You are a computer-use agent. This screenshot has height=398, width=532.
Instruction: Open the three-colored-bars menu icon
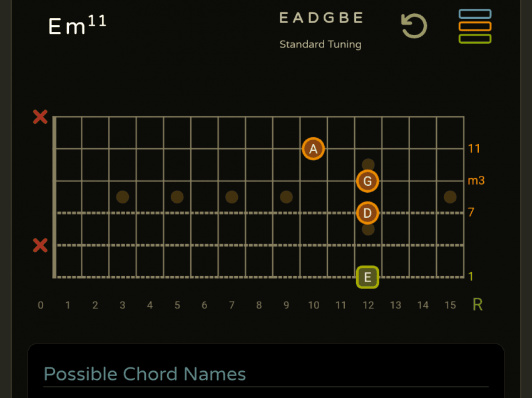(474, 26)
